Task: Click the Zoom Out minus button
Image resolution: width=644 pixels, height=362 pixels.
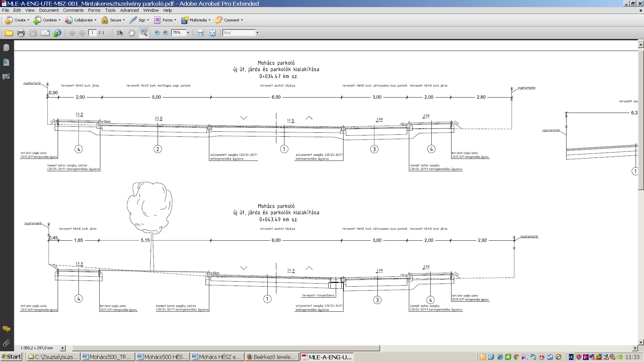Action: (157, 33)
